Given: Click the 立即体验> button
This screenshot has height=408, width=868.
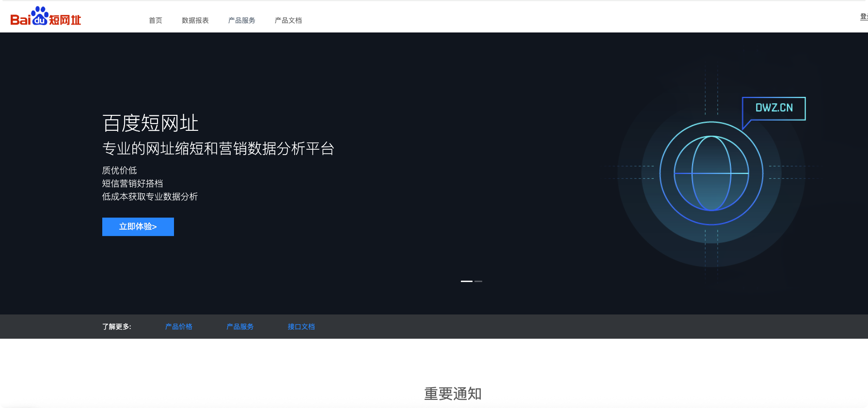Looking at the screenshot, I should pos(138,227).
